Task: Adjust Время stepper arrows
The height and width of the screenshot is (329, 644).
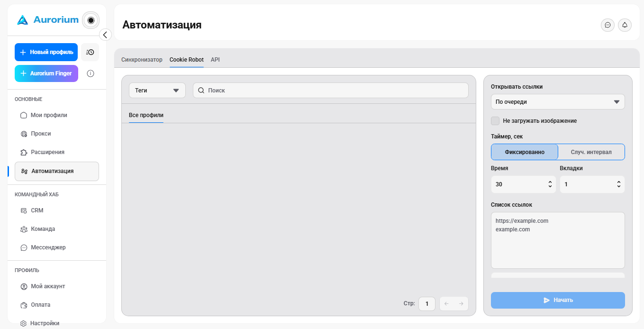Action: [550, 184]
